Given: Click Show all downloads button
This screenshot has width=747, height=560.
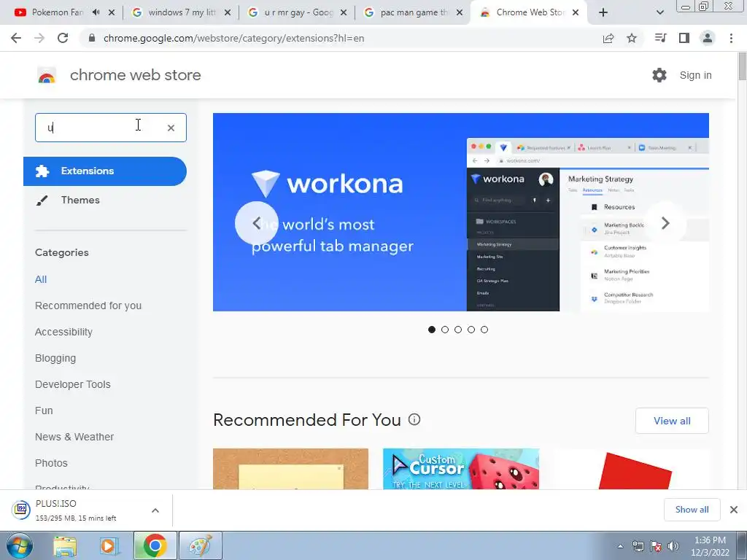Looking at the screenshot, I should [x=692, y=510].
